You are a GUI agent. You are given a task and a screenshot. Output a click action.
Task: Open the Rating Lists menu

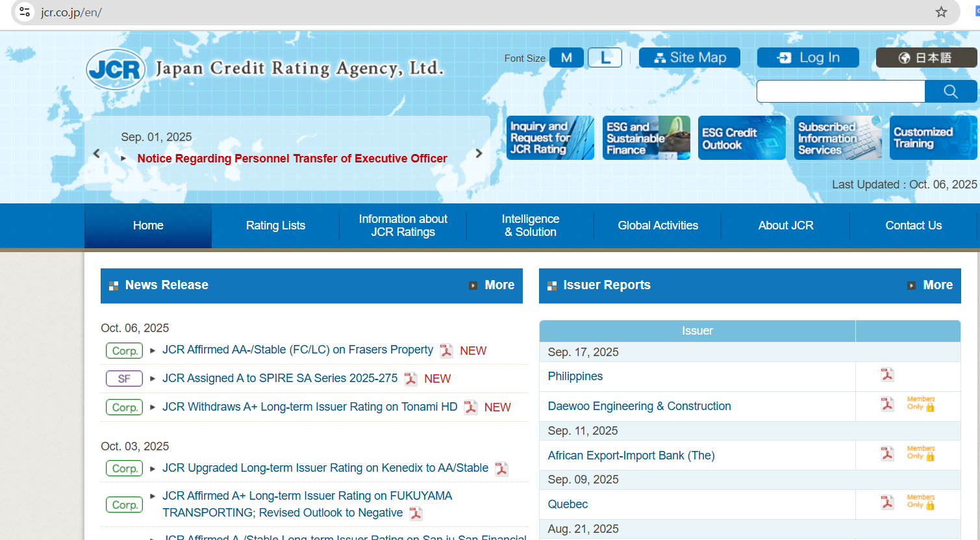pos(275,225)
